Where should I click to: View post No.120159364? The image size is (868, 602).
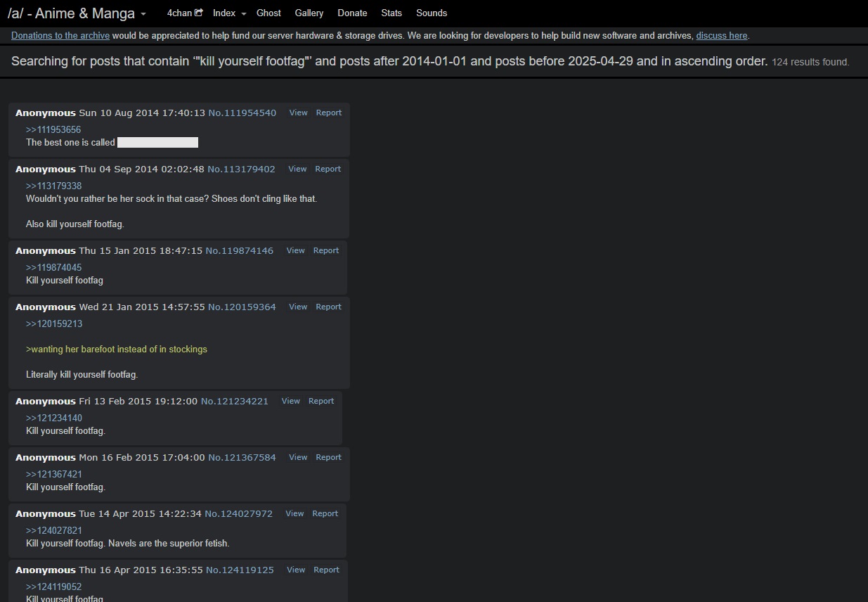(299, 307)
